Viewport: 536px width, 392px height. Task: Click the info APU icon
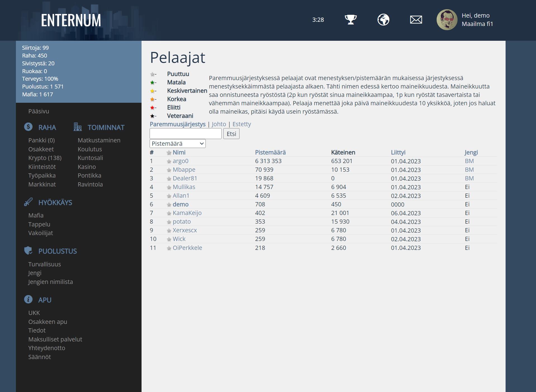tap(28, 299)
